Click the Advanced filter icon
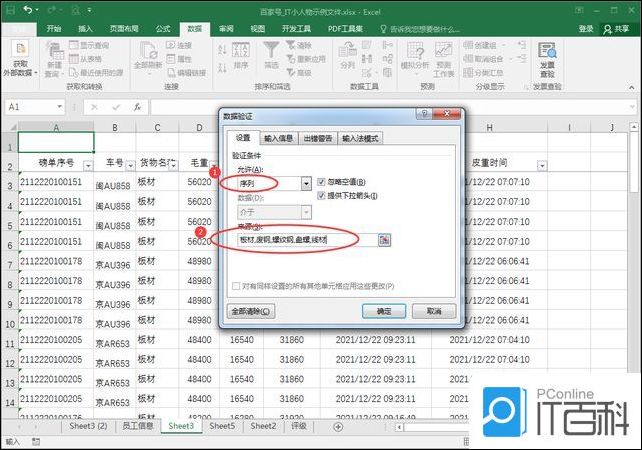This screenshot has height=450, width=642. point(291,73)
